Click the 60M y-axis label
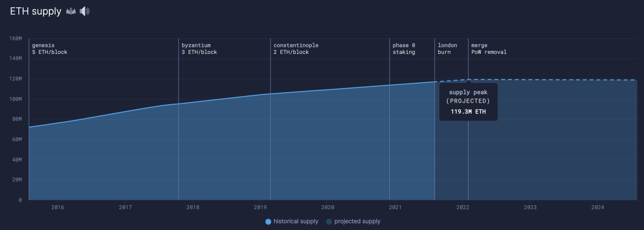644x230 pixels. (17, 139)
